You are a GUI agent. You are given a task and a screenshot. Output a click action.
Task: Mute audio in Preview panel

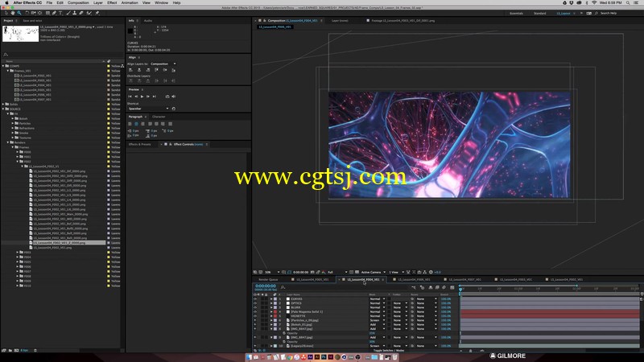pyautogui.click(x=174, y=97)
